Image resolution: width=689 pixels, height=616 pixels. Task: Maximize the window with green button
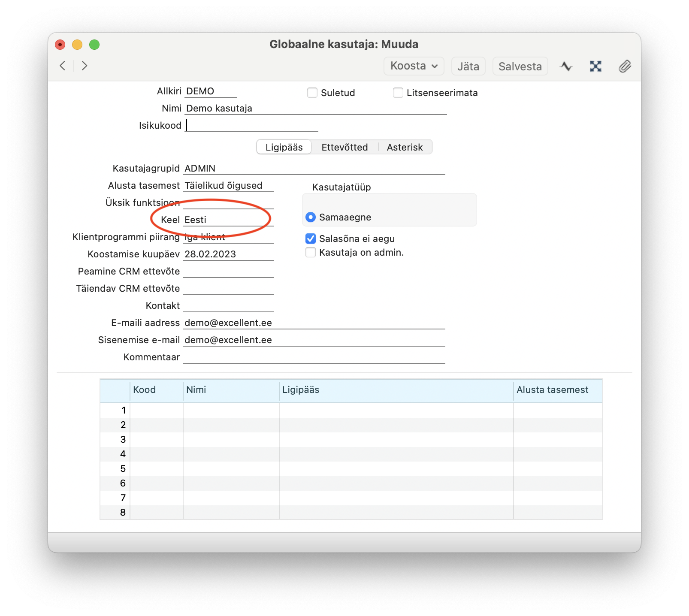pyautogui.click(x=94, y=45)
